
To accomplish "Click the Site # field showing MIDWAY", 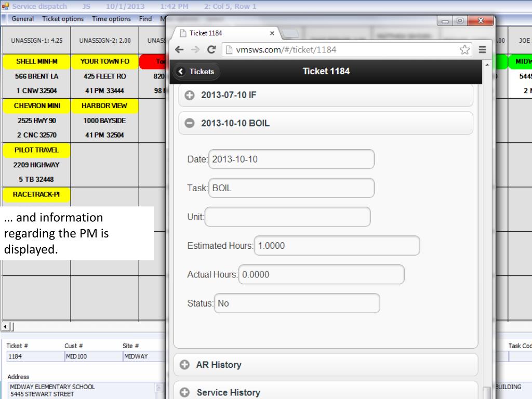I will pos(144,356).
